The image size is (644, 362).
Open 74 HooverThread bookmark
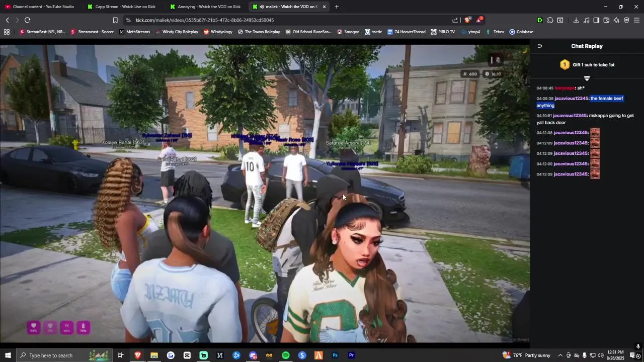407,32
